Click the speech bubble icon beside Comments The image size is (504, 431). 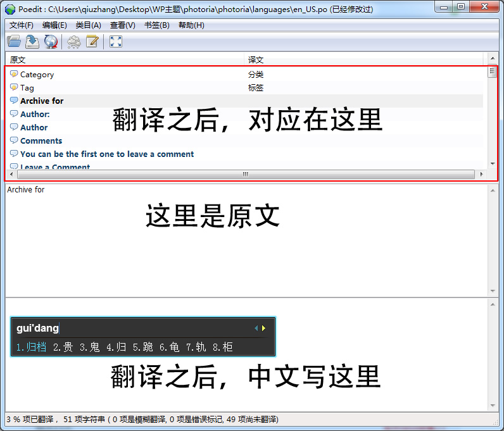(14, 141)
